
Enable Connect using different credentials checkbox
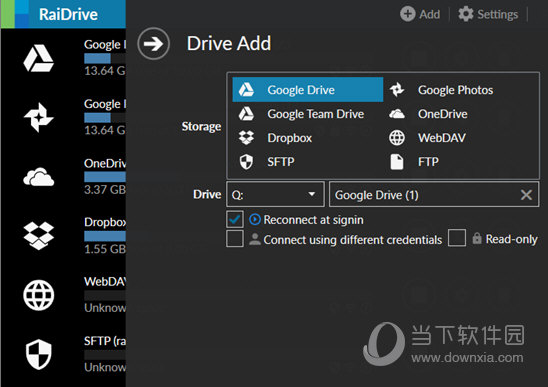(x=235, y=239)
